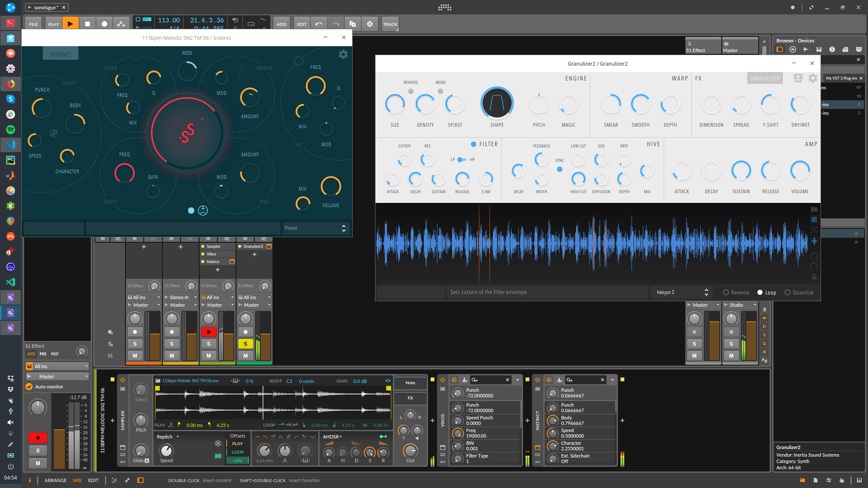The width and height of the screenshot is (868, 488).
Task: Stop the transport
Action: 87,24
